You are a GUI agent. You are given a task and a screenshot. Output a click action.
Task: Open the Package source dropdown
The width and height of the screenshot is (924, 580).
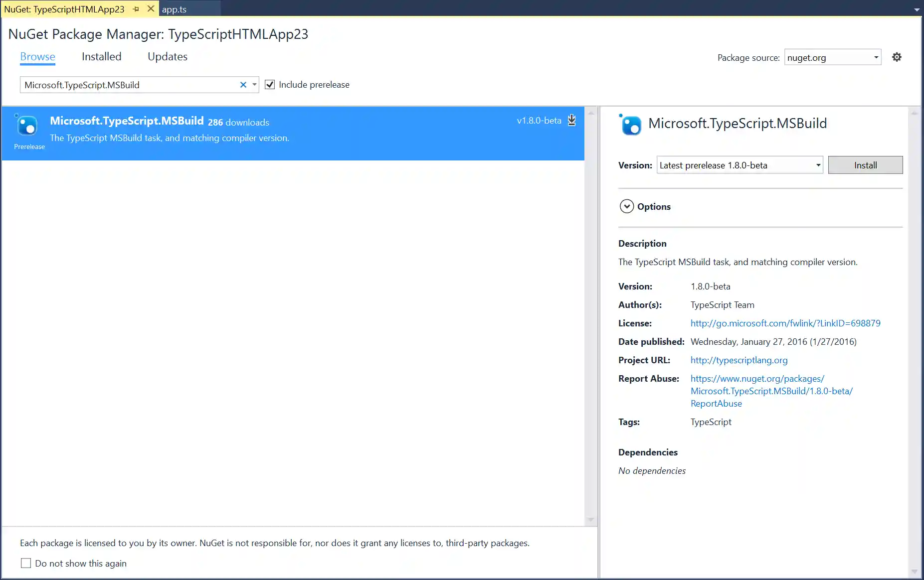[876, 57]
